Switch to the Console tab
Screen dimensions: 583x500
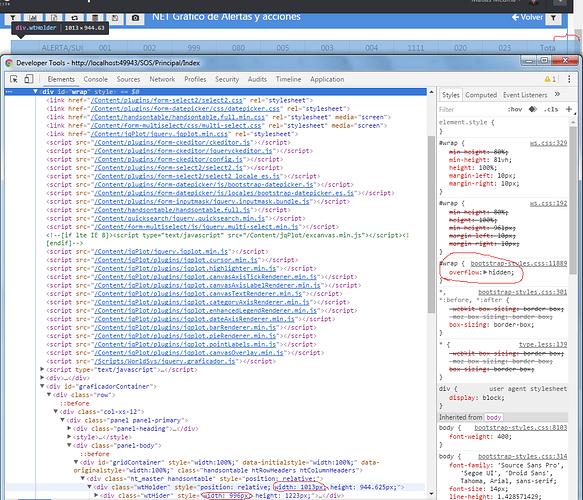[96, 79]
